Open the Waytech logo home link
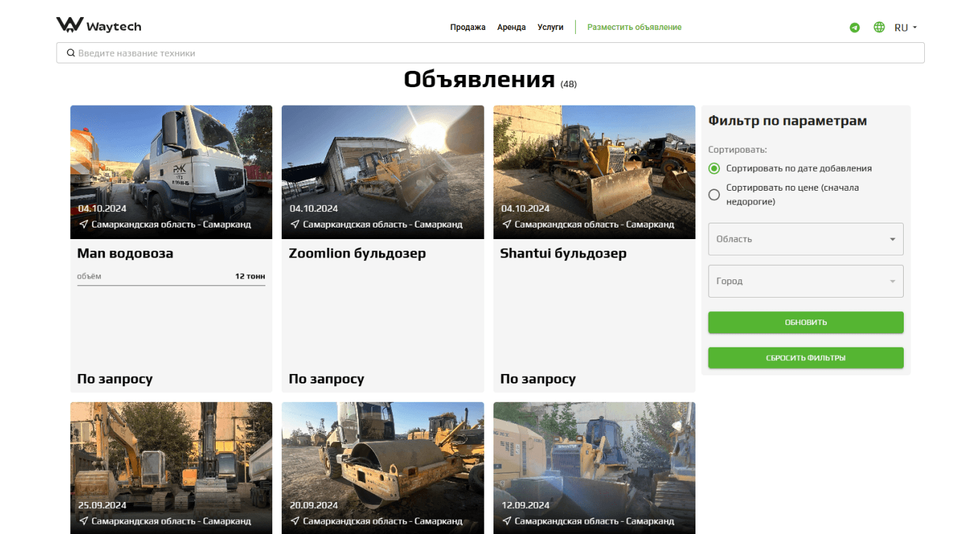 point(99,25)
